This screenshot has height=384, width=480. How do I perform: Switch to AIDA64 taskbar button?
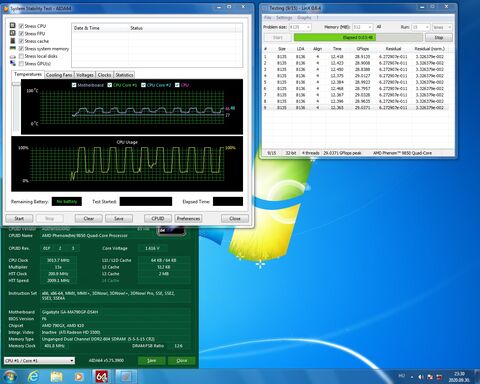101,377
